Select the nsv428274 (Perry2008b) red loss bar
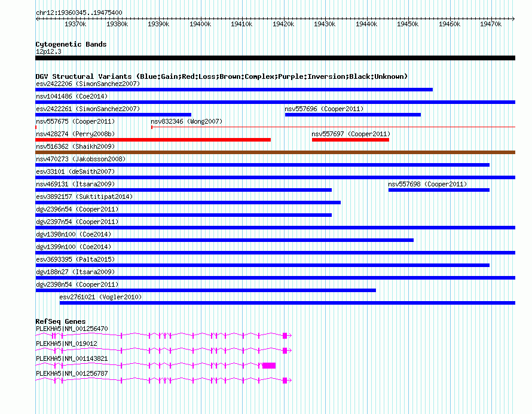Viewport: 532px width, 414px height. [x=153, y=140]
